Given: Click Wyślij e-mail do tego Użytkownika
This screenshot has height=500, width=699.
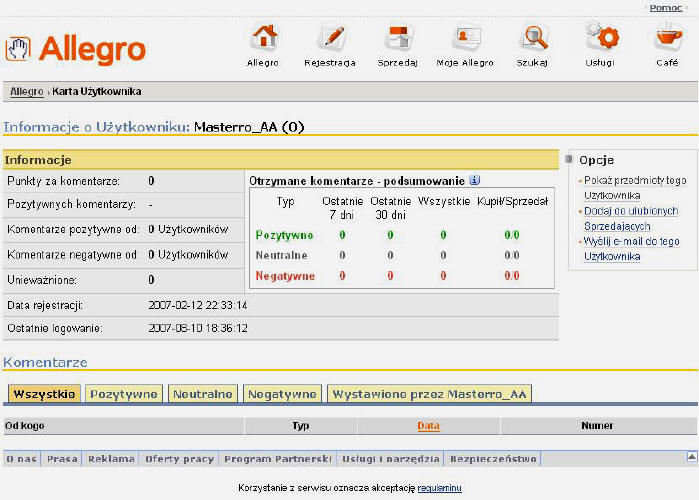Looking at the screenshot, I should point(632,249).
